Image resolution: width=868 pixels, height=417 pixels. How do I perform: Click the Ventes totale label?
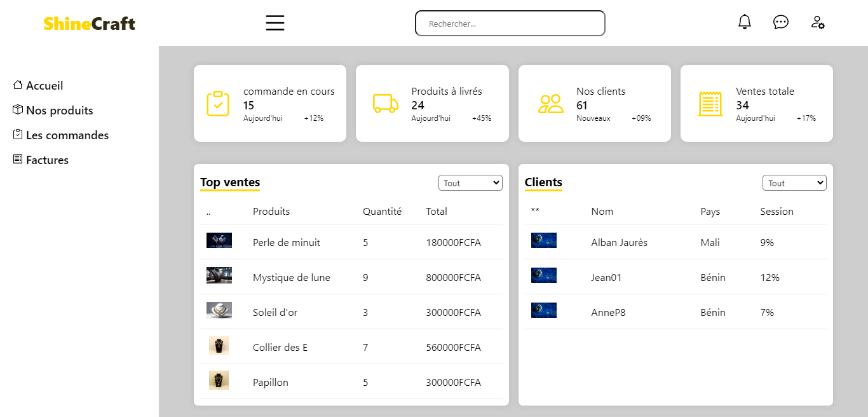765,92
